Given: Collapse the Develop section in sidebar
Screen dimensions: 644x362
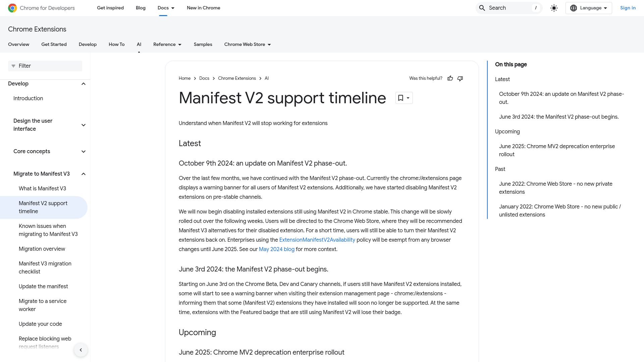Looking at the screenshot, I should click(x=84, y=84).
